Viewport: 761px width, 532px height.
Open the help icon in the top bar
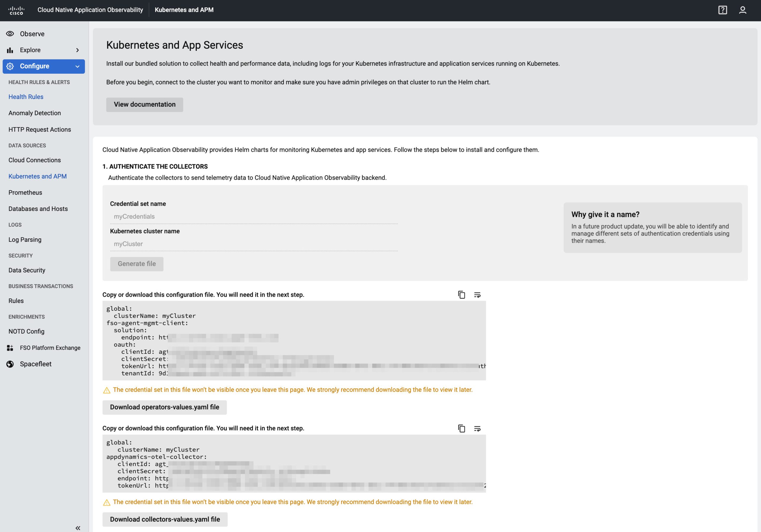click(722, 10)
